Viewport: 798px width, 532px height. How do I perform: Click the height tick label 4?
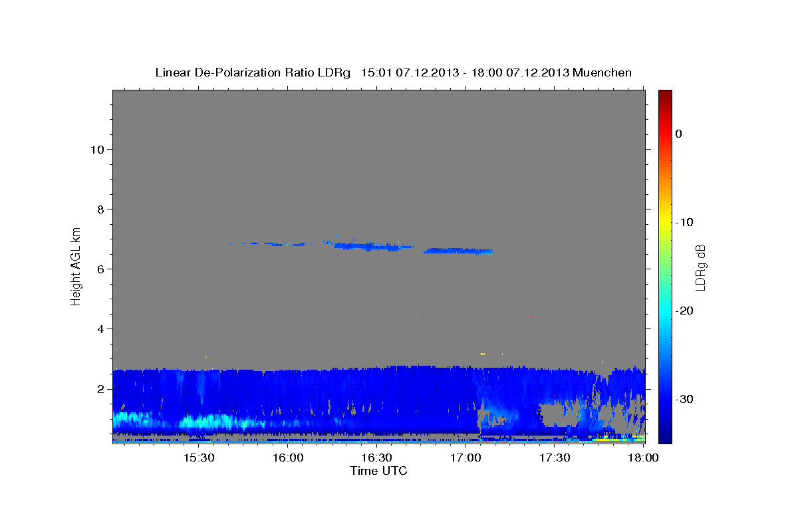[100, 329]
